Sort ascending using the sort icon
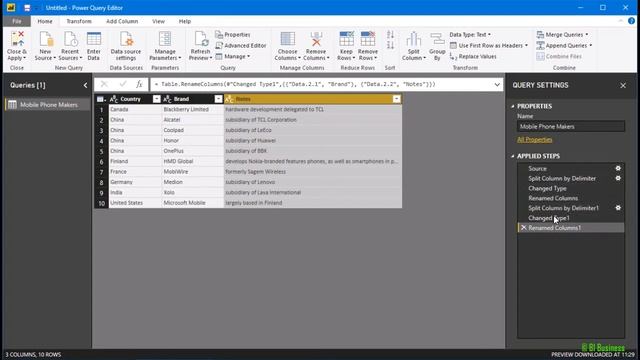Image resolution: width=640 pixels, height=360 pixels. click(390, 35)
